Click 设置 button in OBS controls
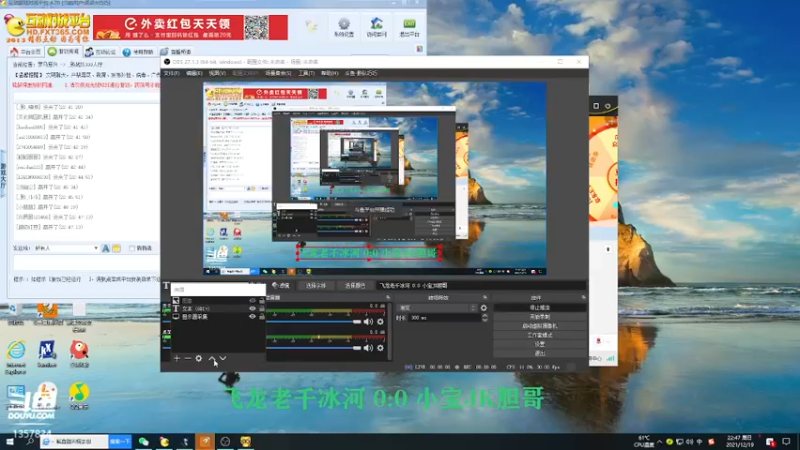Screen dimensions: 800x450 tap(540, 344)
